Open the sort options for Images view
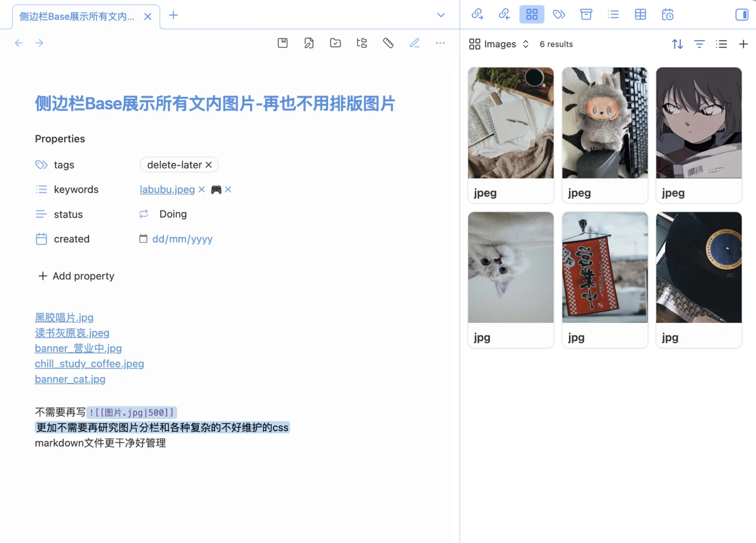 (677, 44)
